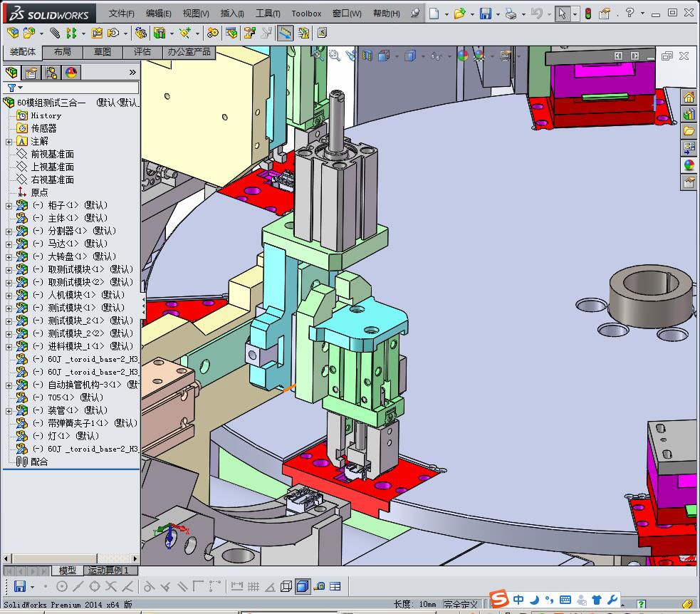Open the 工具(T) menu
This screenshot has width=700, height=614.
(268, 14)
